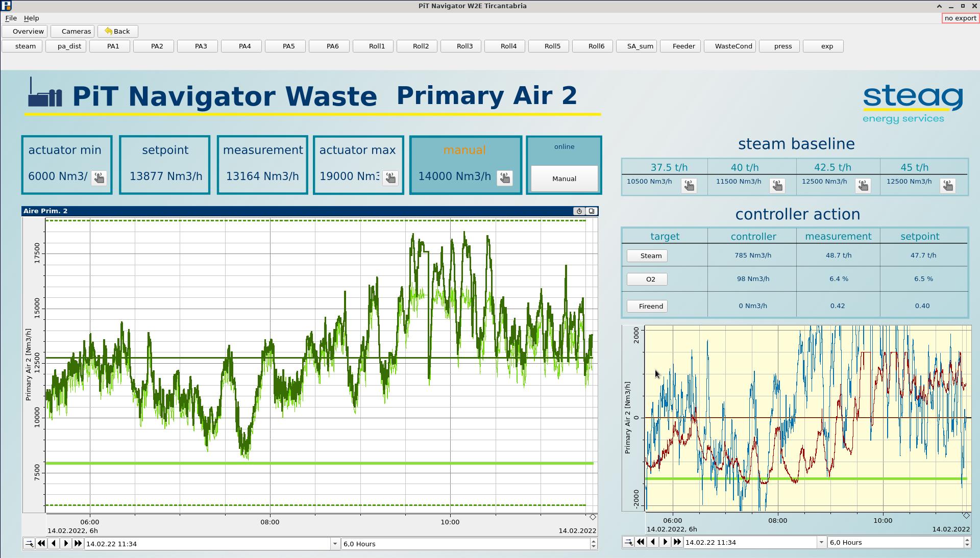Toggle the O2 controller target

(647, 280)
